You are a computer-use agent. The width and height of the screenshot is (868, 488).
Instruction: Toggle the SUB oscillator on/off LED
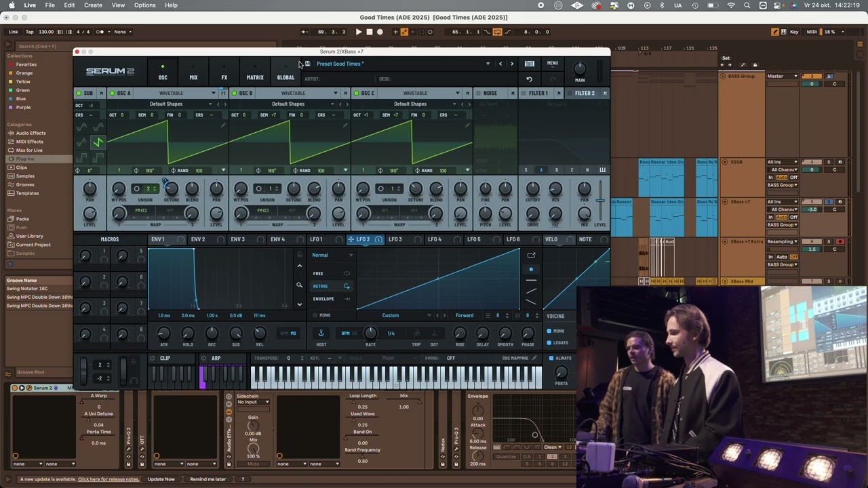click(x=79, y=93)
